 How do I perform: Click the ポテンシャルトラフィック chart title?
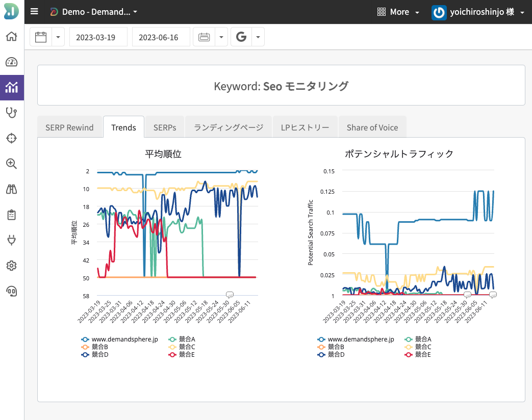tap(399, 154)
